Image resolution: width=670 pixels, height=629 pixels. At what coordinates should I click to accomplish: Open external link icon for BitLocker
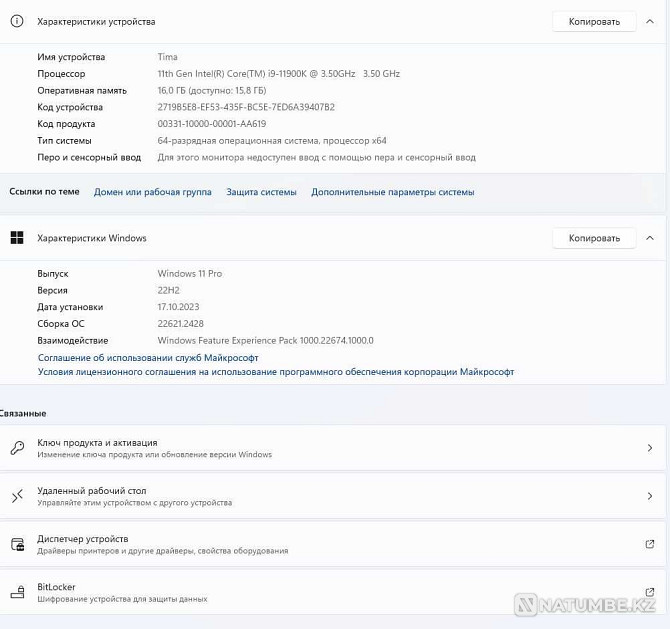[649, 592]
